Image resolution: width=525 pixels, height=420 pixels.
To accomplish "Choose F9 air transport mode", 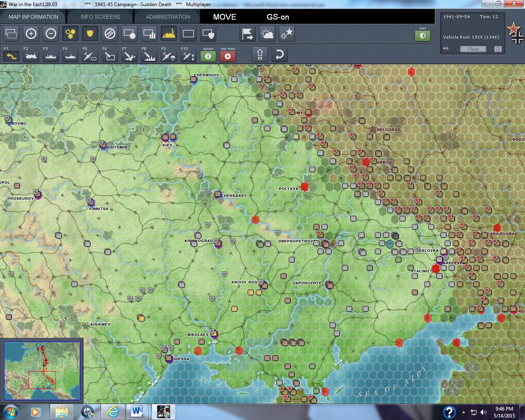I will (169, 56).
